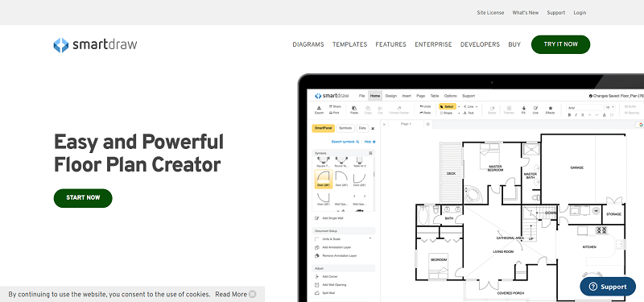The image size is (644, 302).
Task: Open the Effects star option
Action: point(551,110)
